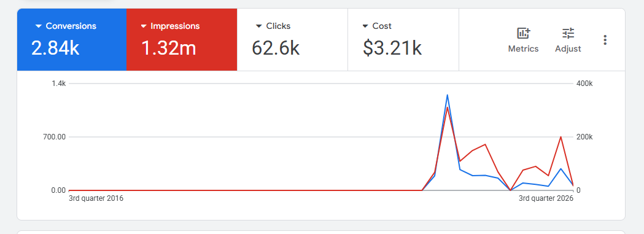Click the Metrics label text

pyautogui.click(x=523, y=49)
